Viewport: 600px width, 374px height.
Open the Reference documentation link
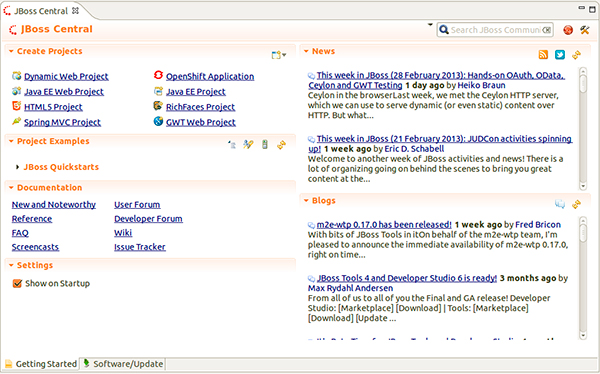[32, 219]
